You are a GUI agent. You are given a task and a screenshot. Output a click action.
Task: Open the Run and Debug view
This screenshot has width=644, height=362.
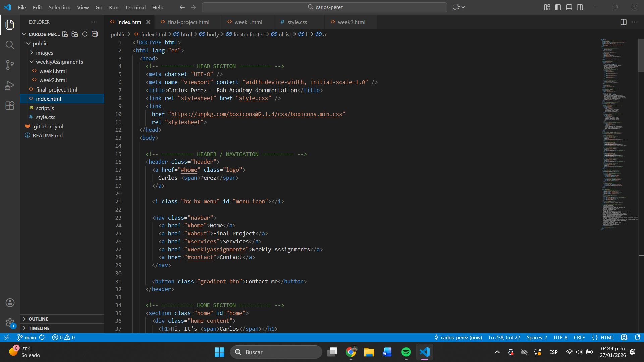click(x=10, y=85)
